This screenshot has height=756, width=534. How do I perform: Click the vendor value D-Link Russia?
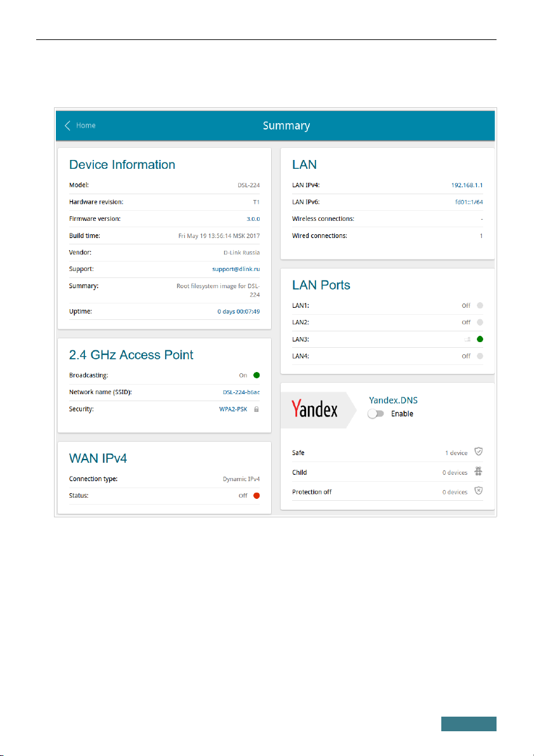point(242,253)
